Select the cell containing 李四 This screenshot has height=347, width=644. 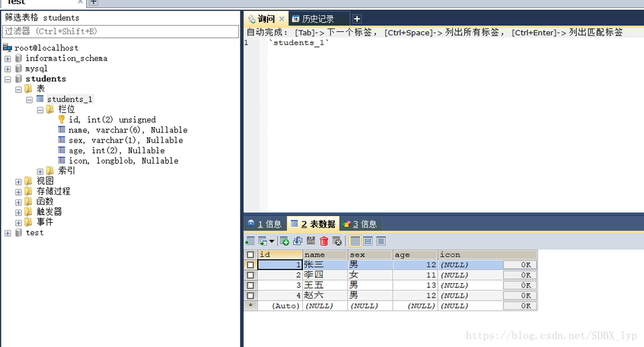(x=325, y=275)
